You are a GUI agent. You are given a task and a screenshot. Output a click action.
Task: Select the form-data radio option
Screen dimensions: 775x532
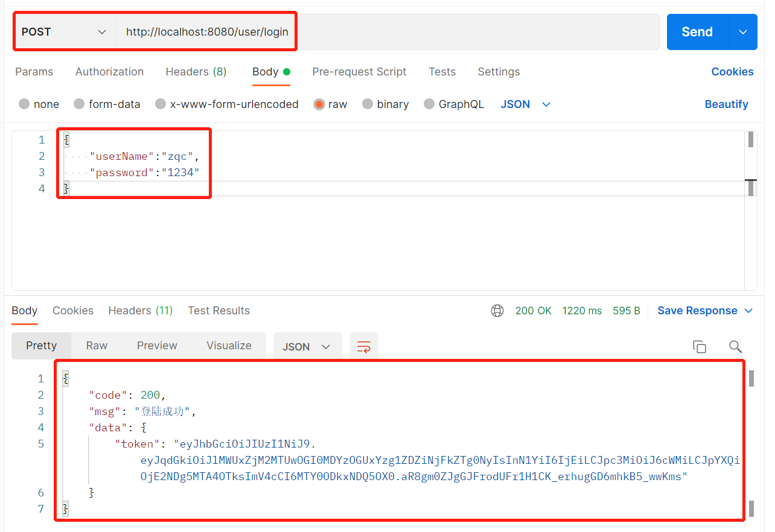click(x=79, y=104)
